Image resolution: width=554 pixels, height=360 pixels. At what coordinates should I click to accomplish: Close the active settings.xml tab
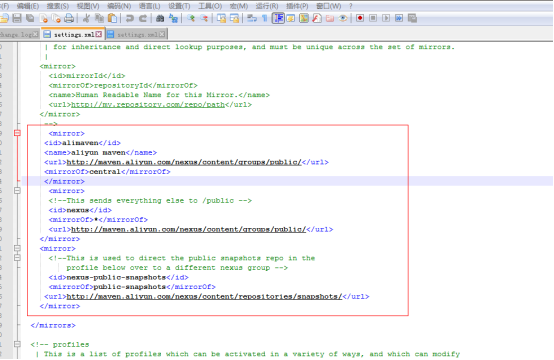point(99,34)
